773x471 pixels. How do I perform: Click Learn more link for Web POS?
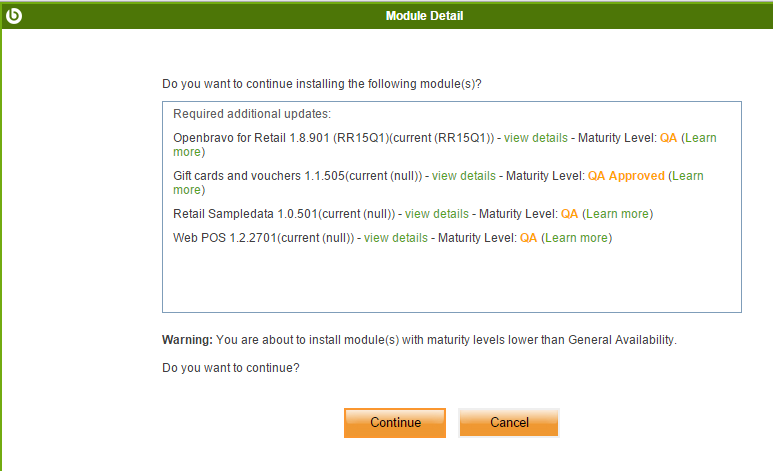tap(577, 238)
